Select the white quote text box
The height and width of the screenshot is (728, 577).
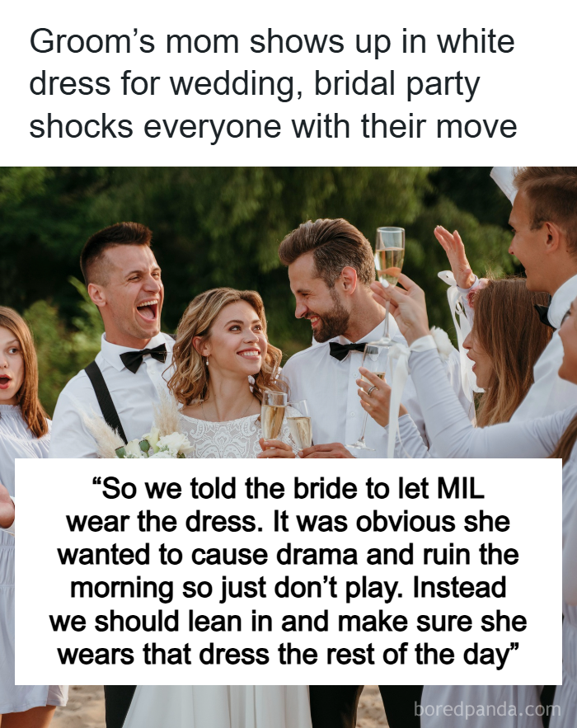tap(288, 571)
